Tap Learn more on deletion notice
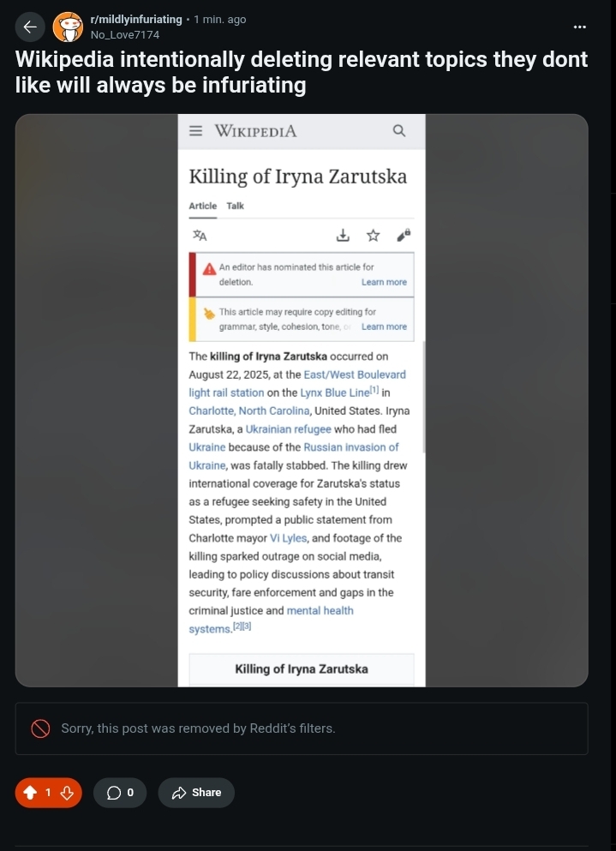 click(384, 282)
